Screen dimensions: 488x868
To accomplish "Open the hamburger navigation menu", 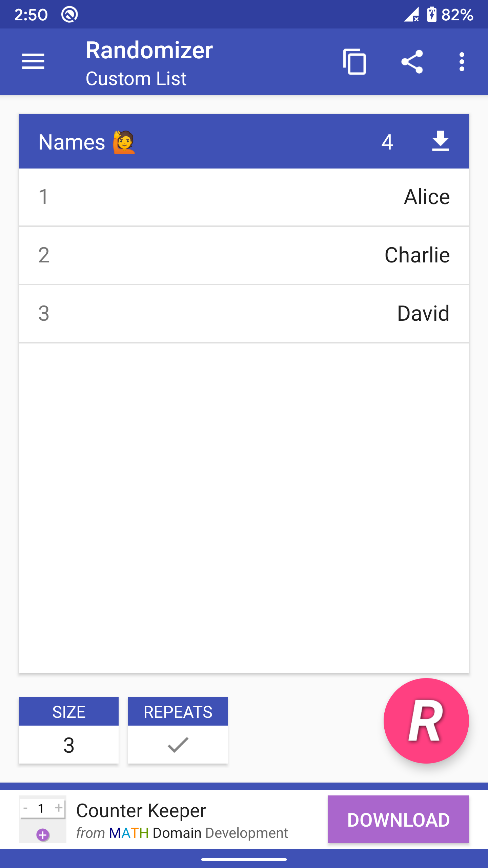I will [x=33, y=61].
